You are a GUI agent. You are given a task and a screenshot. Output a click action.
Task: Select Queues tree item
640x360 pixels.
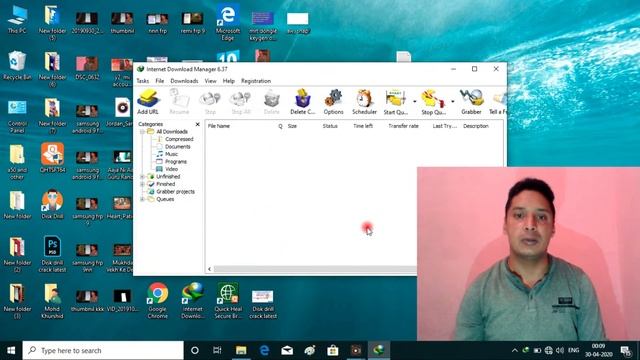point(165,199)
